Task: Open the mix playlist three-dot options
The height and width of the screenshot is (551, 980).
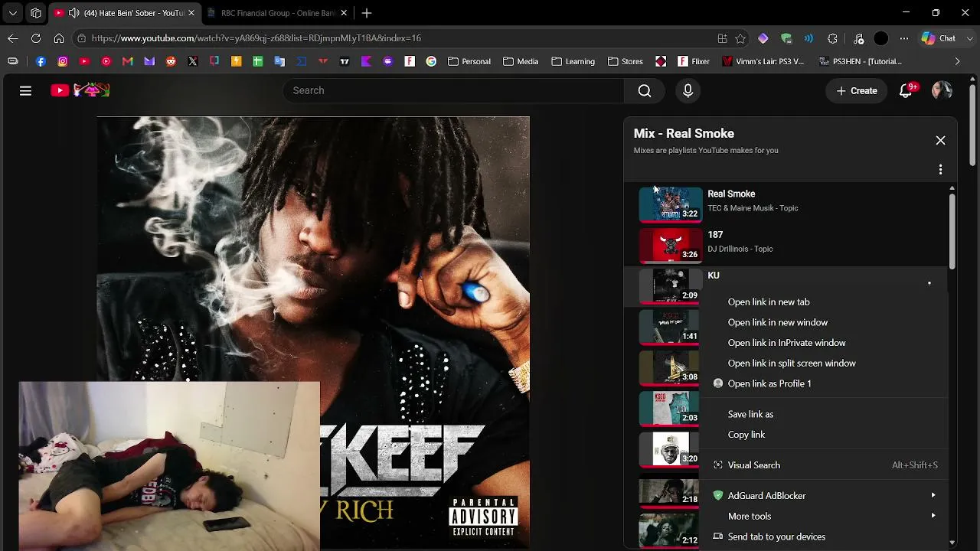Action: click(940, 169)
